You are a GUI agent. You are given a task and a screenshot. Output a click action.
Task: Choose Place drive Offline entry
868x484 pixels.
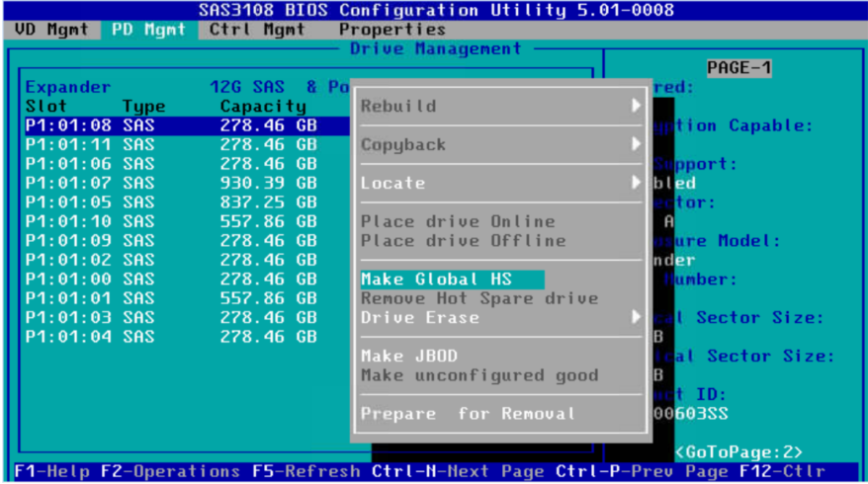point(463,241)
